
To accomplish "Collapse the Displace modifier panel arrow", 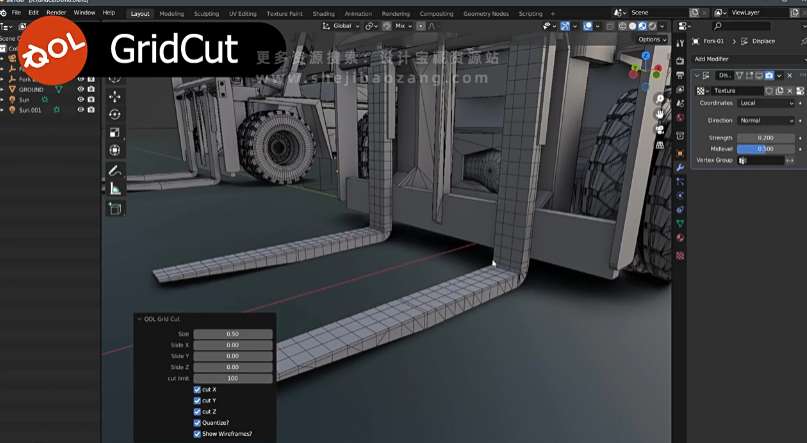I will click(x=697, y=76).
